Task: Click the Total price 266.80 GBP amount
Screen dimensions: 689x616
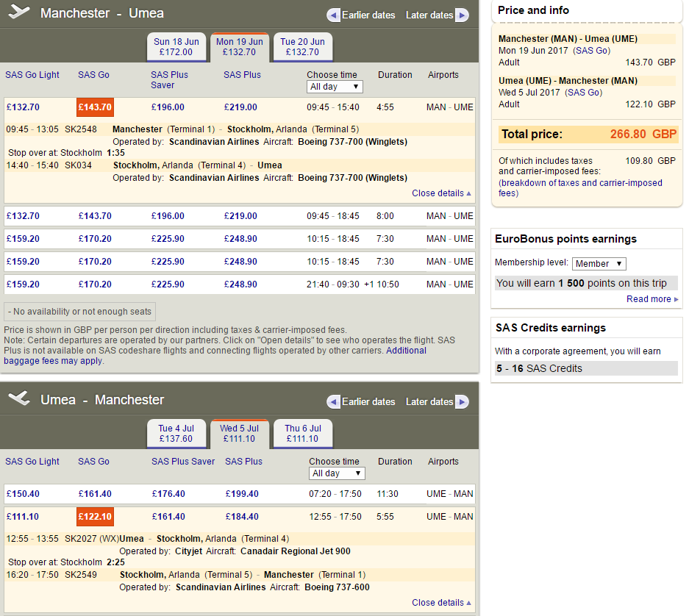Action: (x=643, y=135)
